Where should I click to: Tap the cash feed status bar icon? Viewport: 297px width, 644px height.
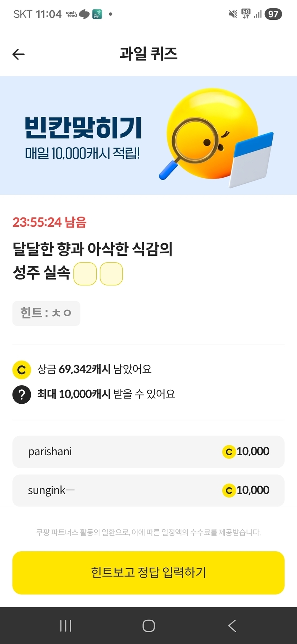(x=72, y=14)
